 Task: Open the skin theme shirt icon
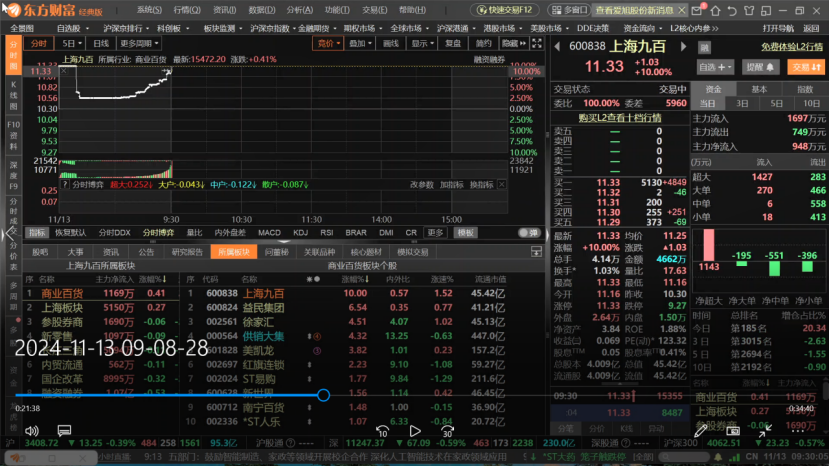pos(749,11)
